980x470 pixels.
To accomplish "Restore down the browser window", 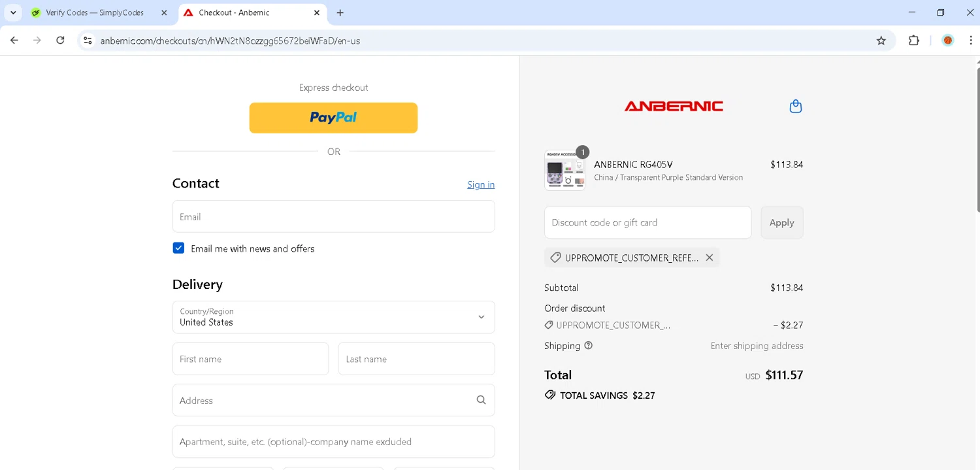I will (941, 12).
